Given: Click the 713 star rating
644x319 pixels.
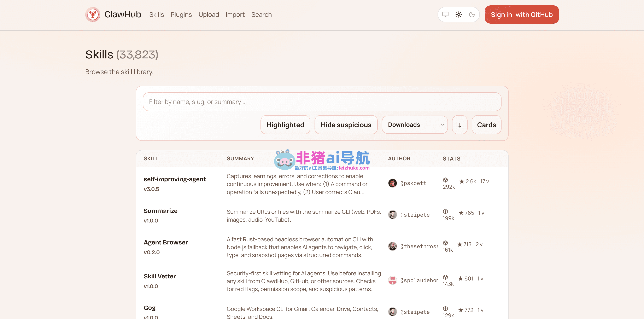Looking at the screenshot, I should (464, 244).
